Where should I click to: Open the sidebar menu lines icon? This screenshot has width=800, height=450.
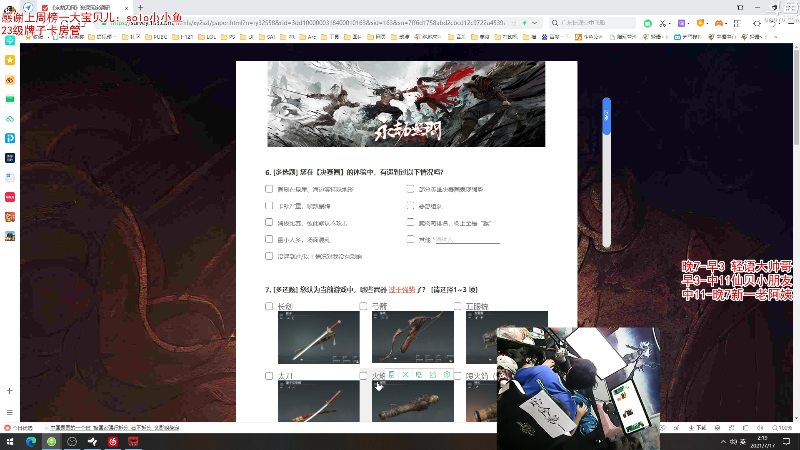point(10,412)
